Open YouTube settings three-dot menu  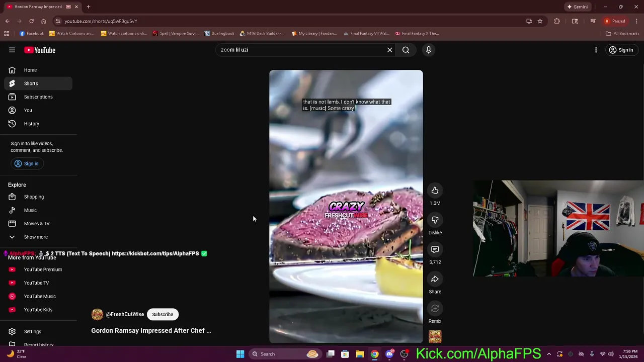pyautogui.click(x=596, y=50)
